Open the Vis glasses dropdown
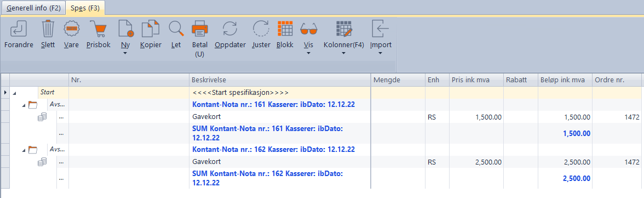The width and height of the screenshot is (644, 198). pyautogui.click(x=308, y=53)
